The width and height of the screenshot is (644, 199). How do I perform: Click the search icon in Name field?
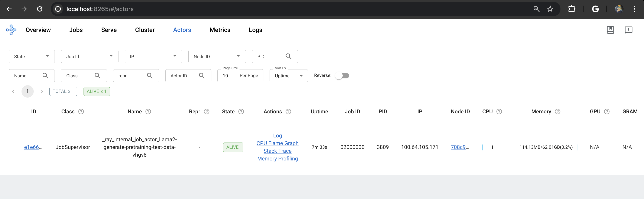45,75
